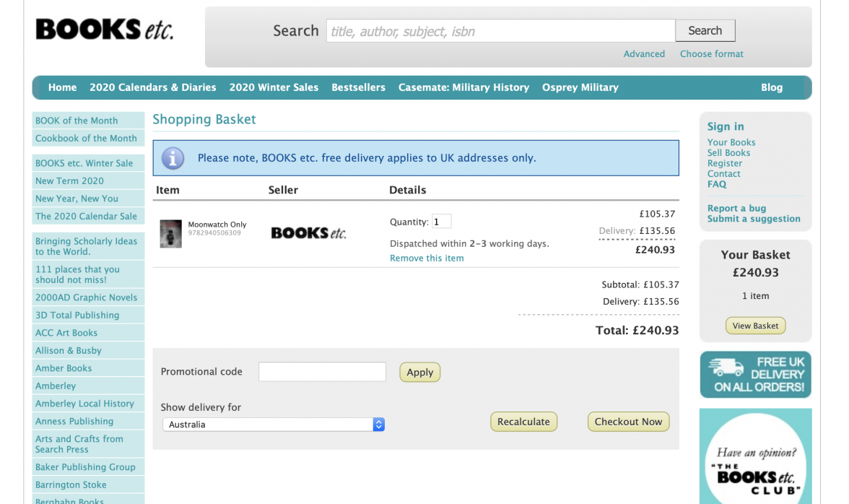Click the FREE UK DELIVERY truck banner

[x=755, y=374]
